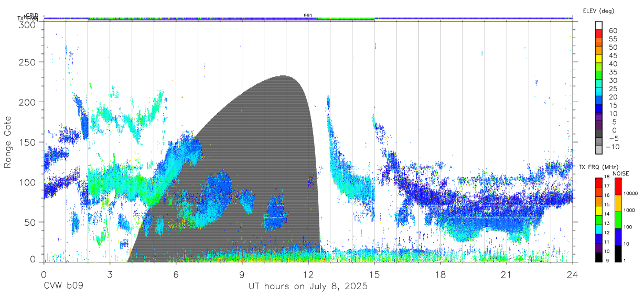
Task: Click the x-axis hour label '3'
Action: tap(110, 274)
